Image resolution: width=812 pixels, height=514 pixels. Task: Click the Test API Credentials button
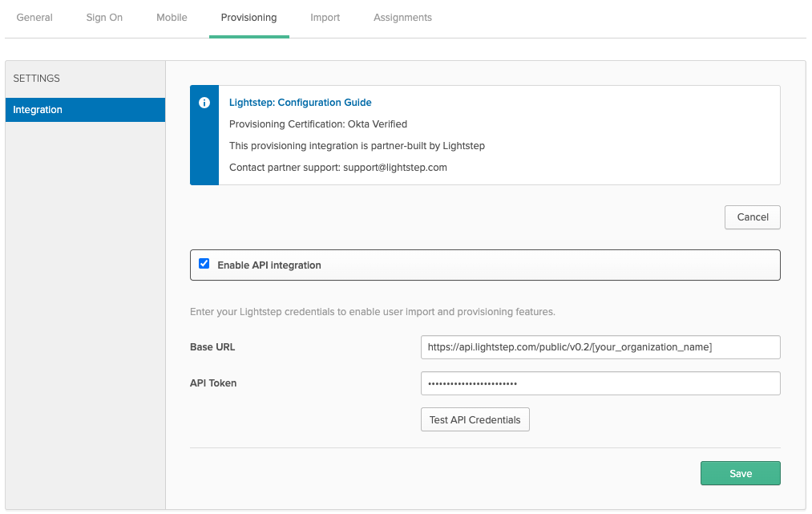[475, 419]
